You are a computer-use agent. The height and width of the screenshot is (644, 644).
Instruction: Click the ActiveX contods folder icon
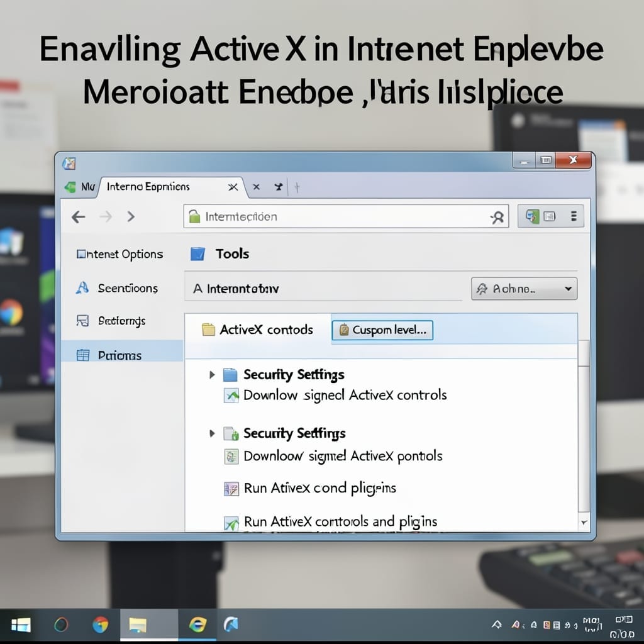(x=209, y=330)
